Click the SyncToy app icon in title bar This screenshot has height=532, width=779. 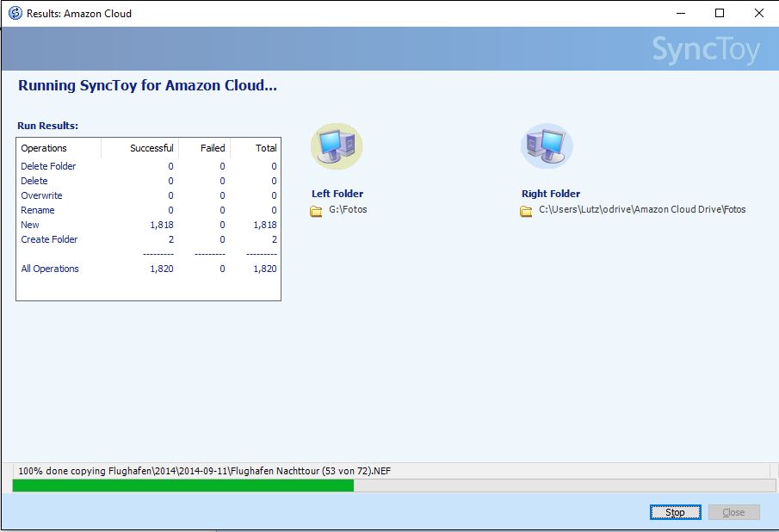15,13
